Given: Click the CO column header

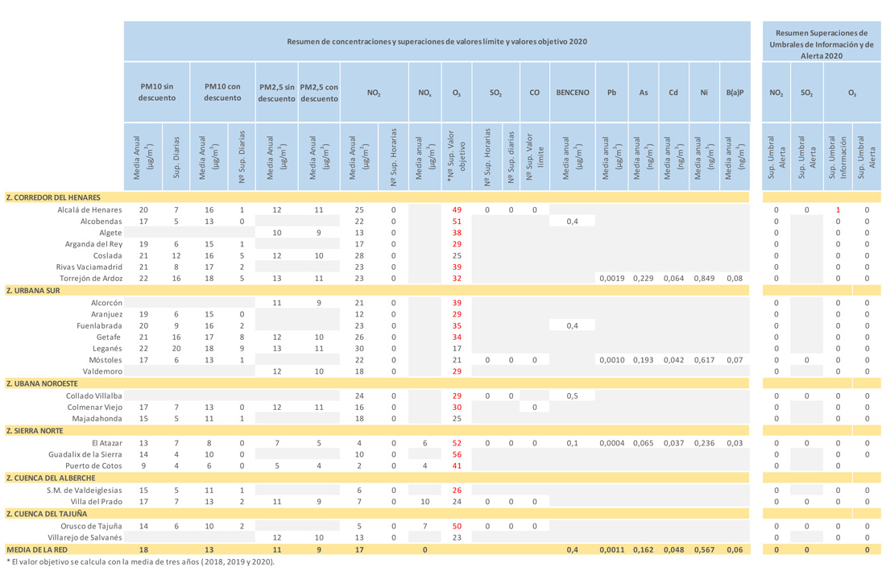Looking at the screenshot, I should pyautogui.click(x=534, y=93).
